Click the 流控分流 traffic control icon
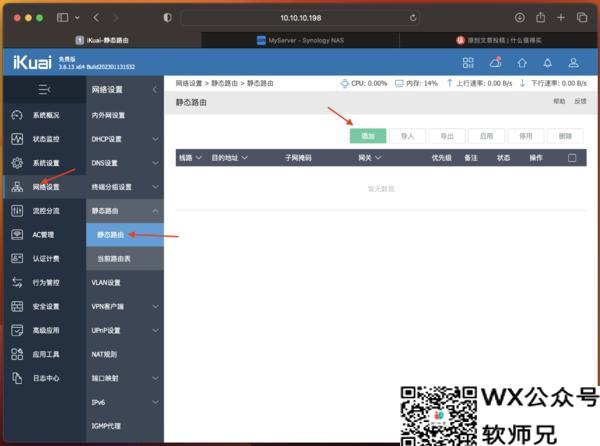The height and width of the screenshot is (446, 600). pyautogui.click(x=17, y=211)
